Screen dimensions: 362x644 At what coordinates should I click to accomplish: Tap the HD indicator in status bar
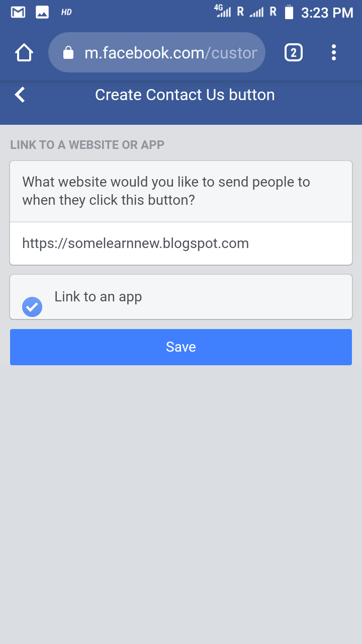pos(66,13)
